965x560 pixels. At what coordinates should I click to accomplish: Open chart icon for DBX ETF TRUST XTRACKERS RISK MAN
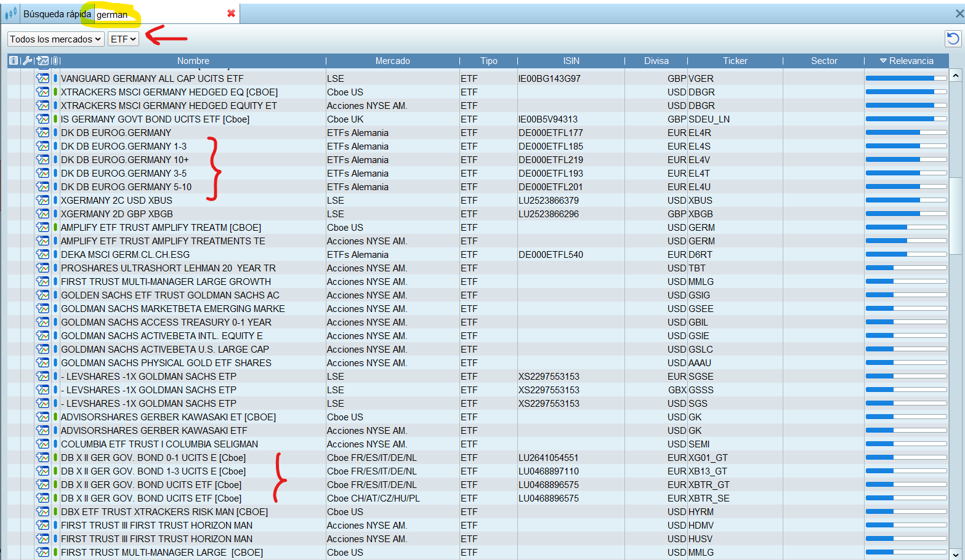tap(42, 511)
